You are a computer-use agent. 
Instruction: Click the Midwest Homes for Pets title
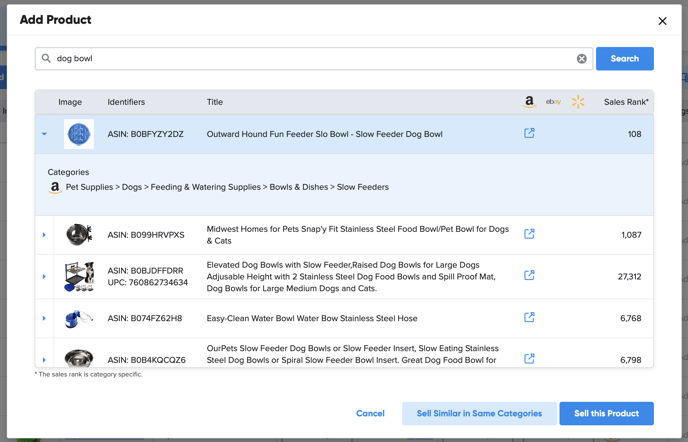tap(358, 235)
